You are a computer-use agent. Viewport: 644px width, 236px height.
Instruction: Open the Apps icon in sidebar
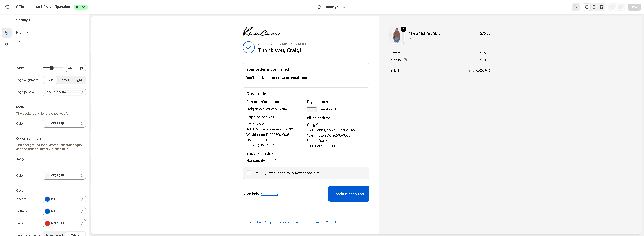tap(7, 45)
